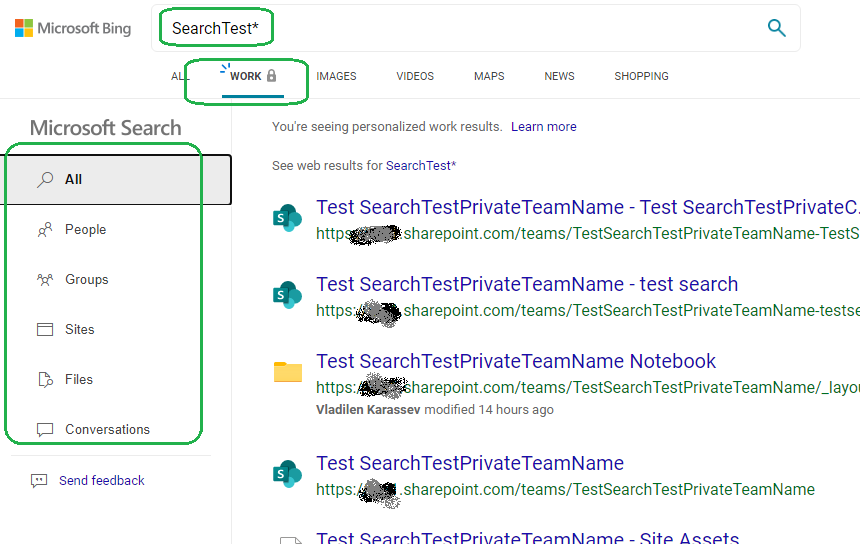Screen dimensions: 860x544
Task: Click the URL under the first result
Action: point(587,234)
